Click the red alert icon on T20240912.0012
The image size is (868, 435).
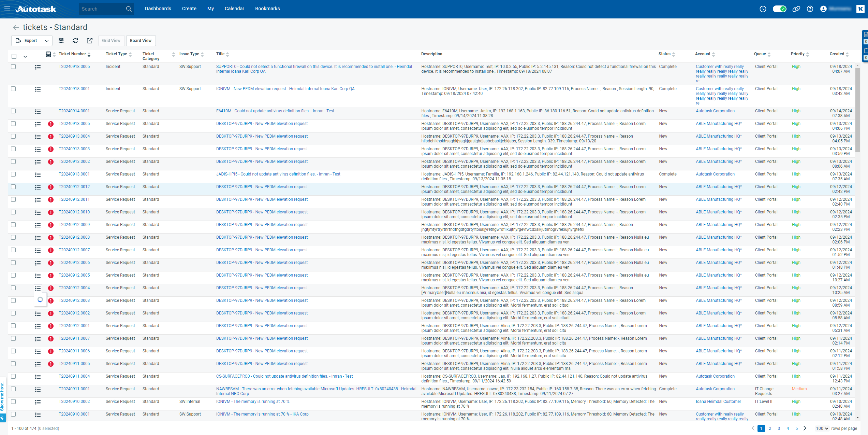point(51,187)
